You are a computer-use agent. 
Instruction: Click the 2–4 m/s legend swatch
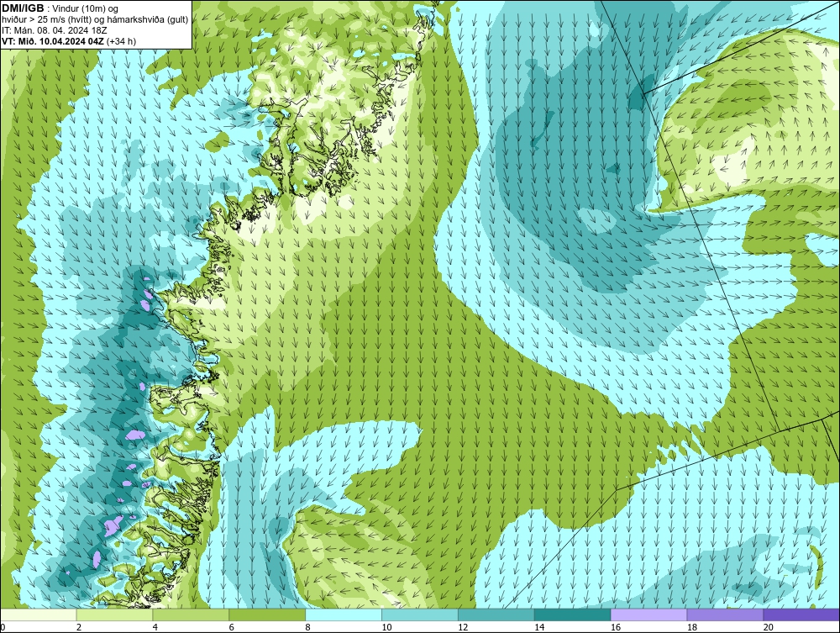114,615
